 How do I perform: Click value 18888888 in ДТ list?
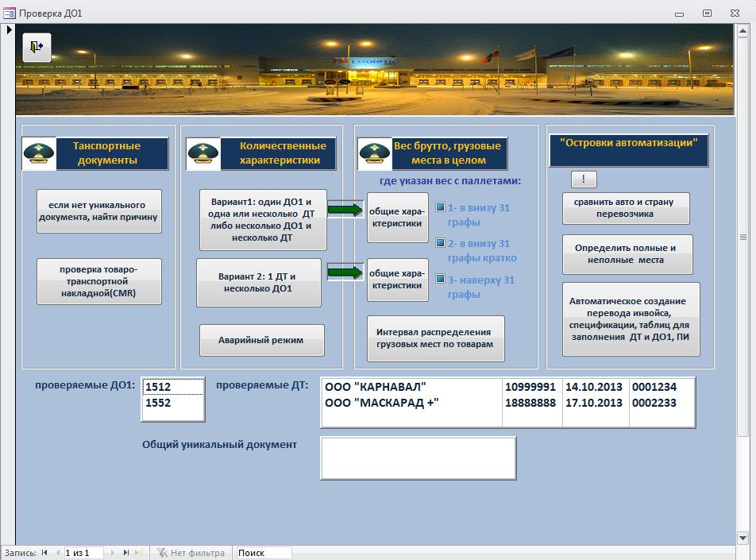click(530, 403)
